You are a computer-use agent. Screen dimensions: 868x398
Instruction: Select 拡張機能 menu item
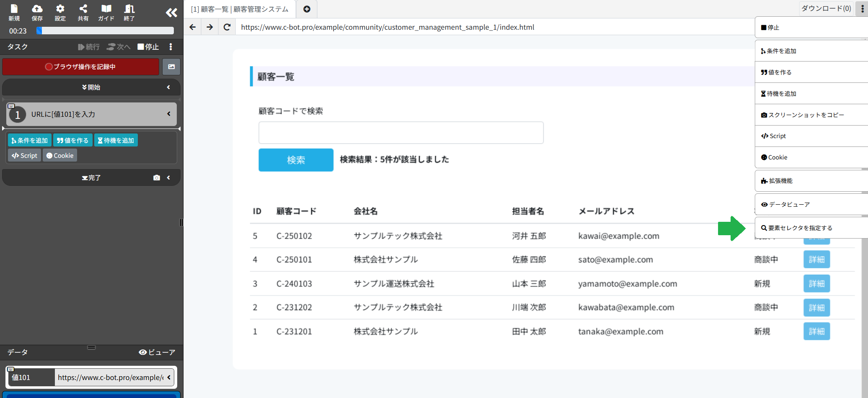pos(811,181)
